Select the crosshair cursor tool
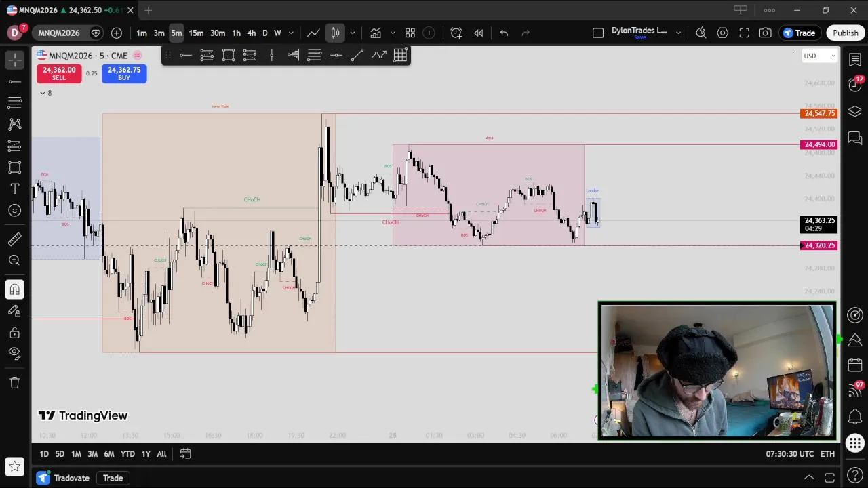The width and height of the screenshot is (868, 488). [x=14, y=60]
